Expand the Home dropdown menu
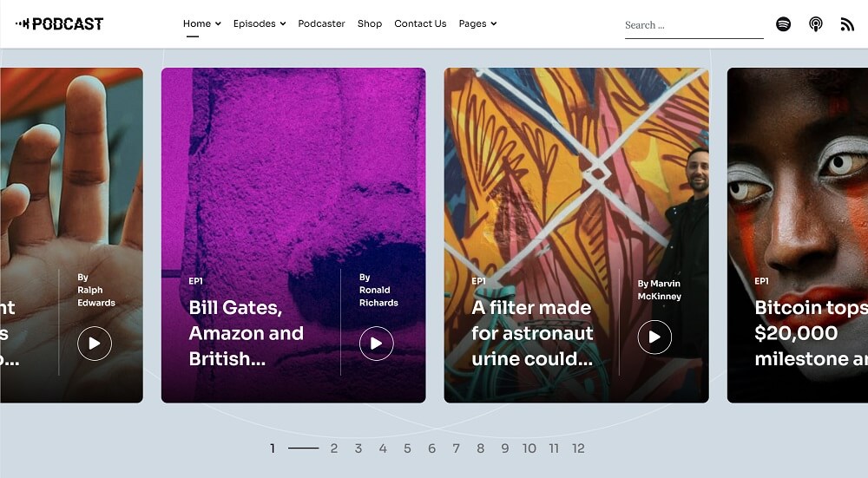Screen dimensions: 868x478 click(201, 23)
